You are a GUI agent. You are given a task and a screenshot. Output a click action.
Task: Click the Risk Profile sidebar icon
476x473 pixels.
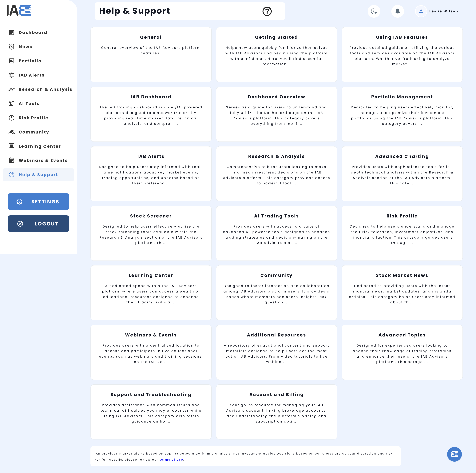(12, 118)
